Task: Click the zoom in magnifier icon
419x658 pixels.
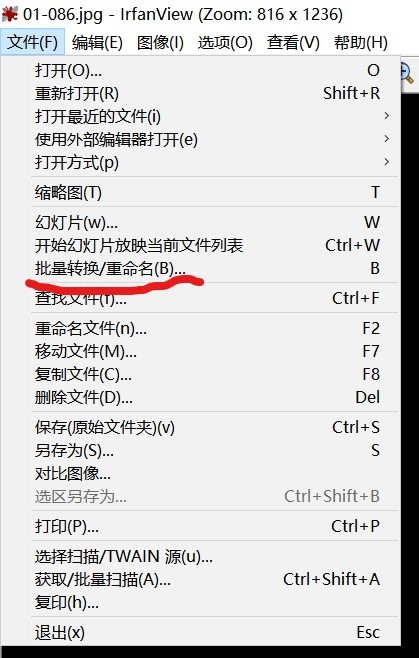Action: click(x=407, y=74)
